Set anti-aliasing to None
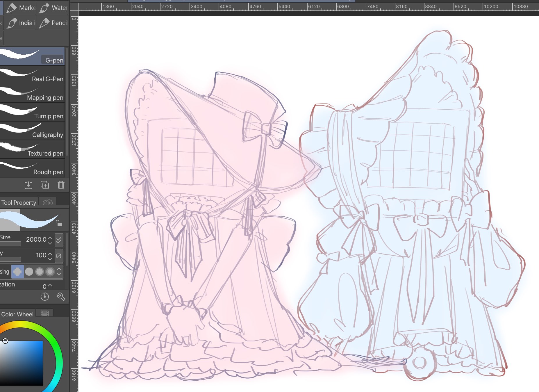This screenshot has height=392, width=539. click(17, 272)
